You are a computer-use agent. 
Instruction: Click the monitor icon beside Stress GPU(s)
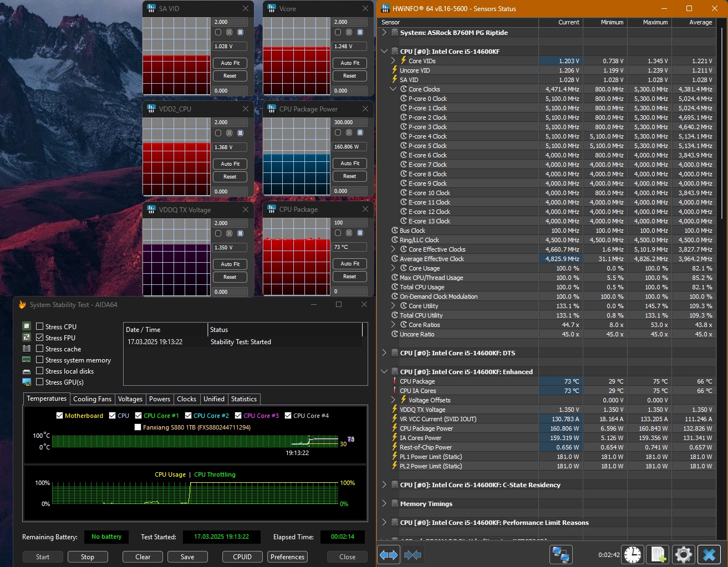click(26, 382)
